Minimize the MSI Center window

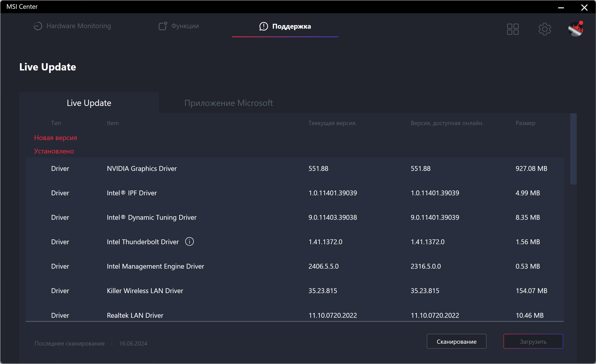click(x=561, y=7)
